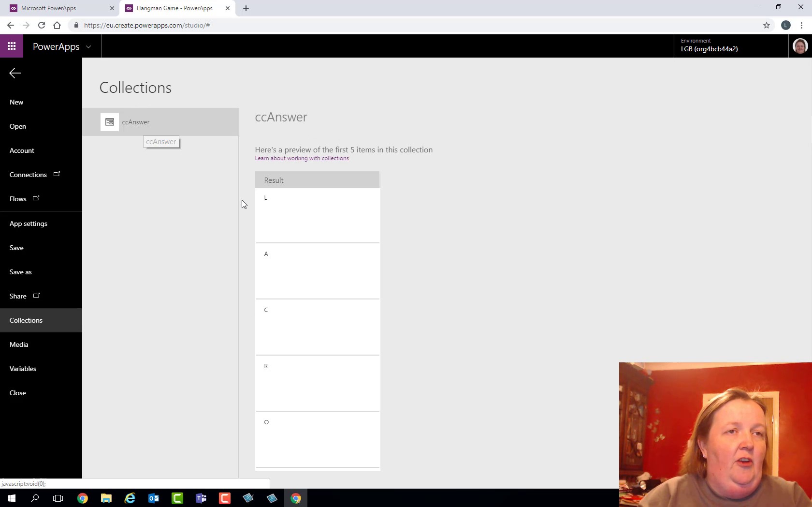The image size is (812, 507).
Task: Open Chrome three-dot menu
Action: click(802, 25)
